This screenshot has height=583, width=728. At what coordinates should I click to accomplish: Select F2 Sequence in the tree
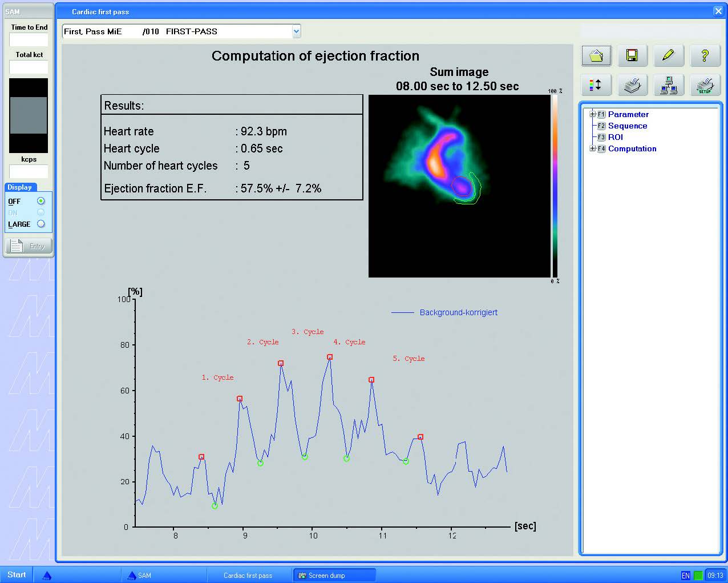(x=627, y=126)
